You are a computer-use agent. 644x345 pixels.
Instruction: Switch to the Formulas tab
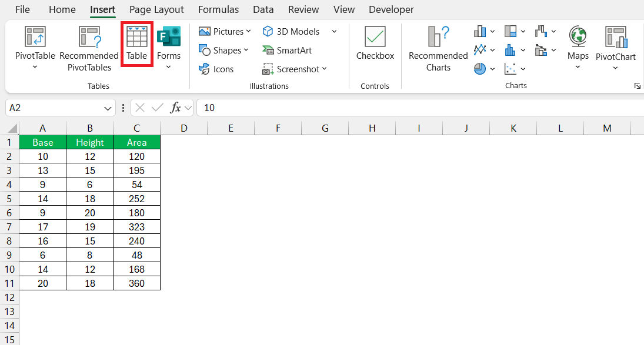(x=219, y=9)
